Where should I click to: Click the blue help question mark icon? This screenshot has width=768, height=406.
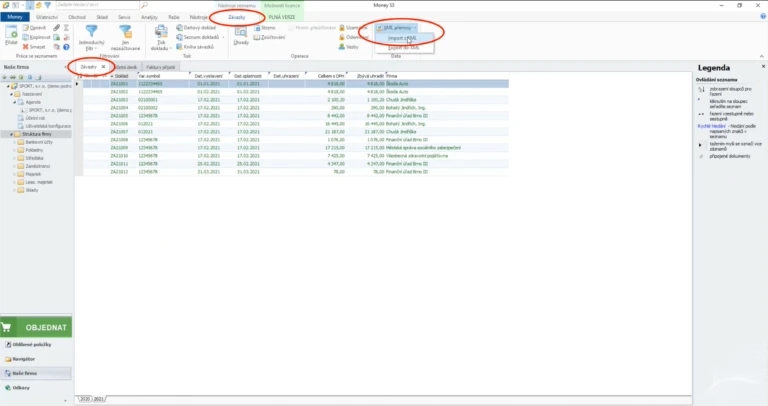[66, 47]
